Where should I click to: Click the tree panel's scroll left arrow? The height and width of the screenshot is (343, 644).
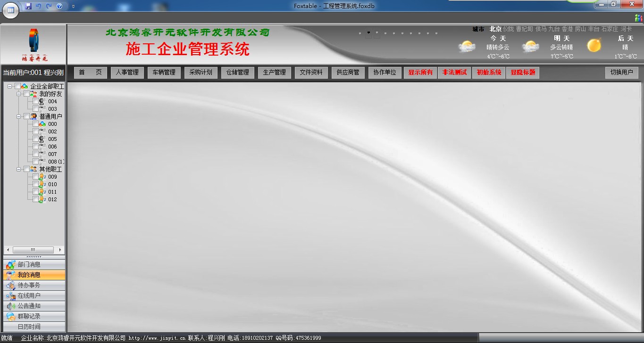click(8, 250)
